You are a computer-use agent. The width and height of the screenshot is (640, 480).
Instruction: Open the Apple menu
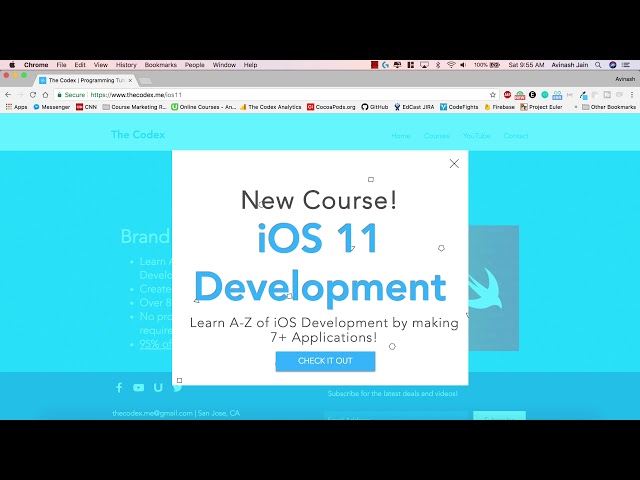pos(12,65)
